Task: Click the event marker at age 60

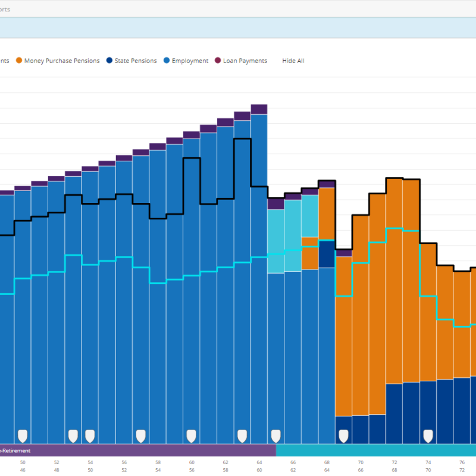Action: pyautogui.click(x=191, y=436)
